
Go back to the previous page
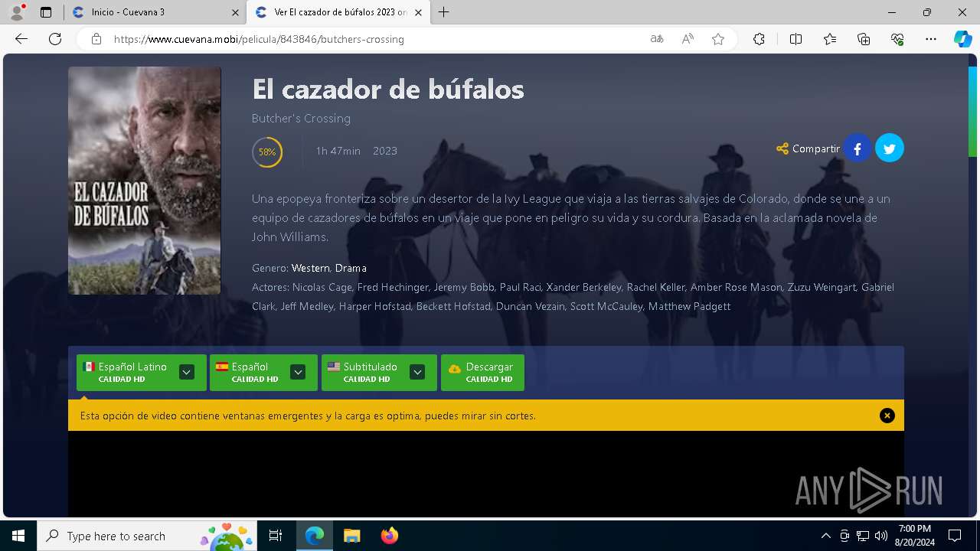[x=21, y=39]
